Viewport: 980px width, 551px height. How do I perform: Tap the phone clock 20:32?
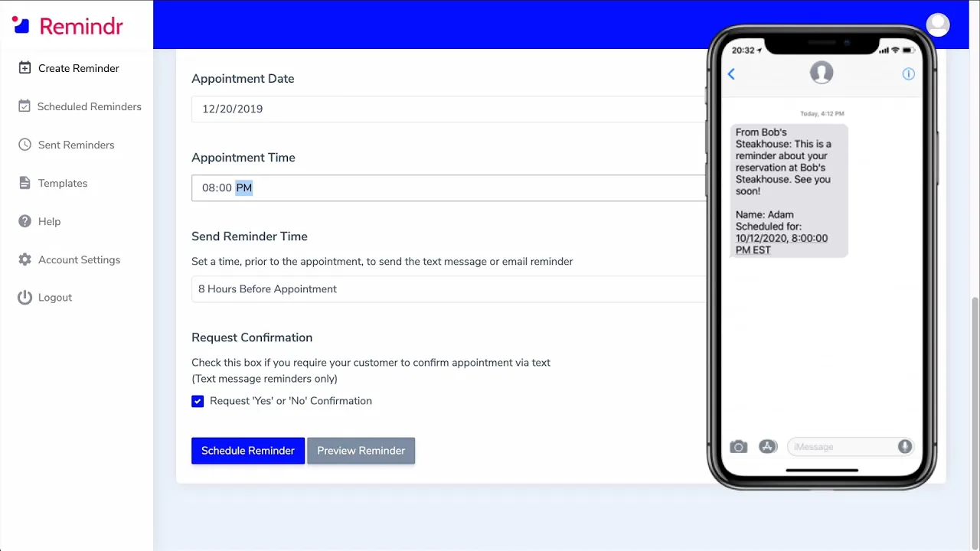743,51
